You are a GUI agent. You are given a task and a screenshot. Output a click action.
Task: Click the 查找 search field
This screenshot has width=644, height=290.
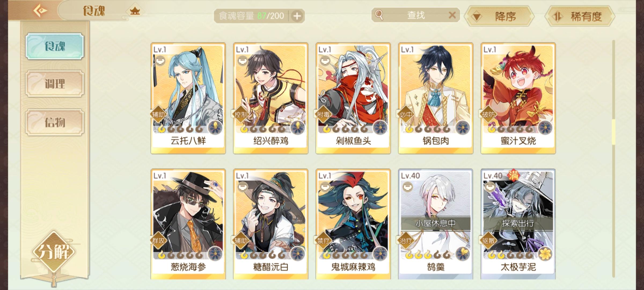tap(416, 15)
